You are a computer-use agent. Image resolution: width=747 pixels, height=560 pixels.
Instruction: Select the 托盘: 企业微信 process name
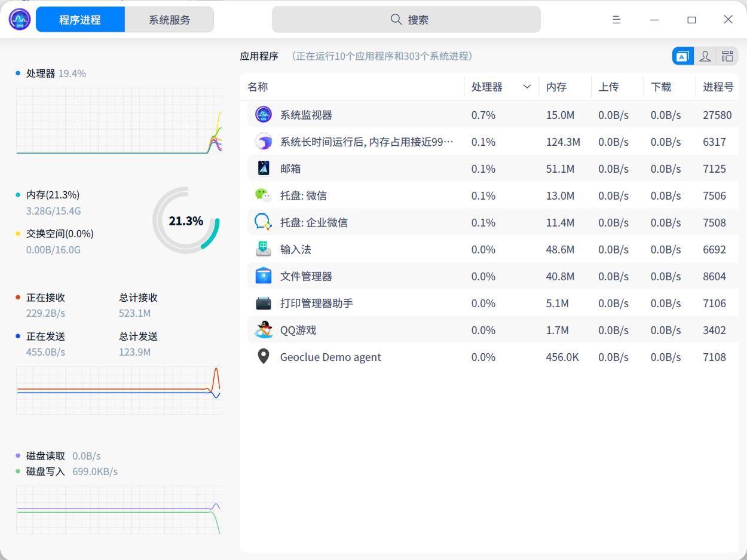[314, 223]
